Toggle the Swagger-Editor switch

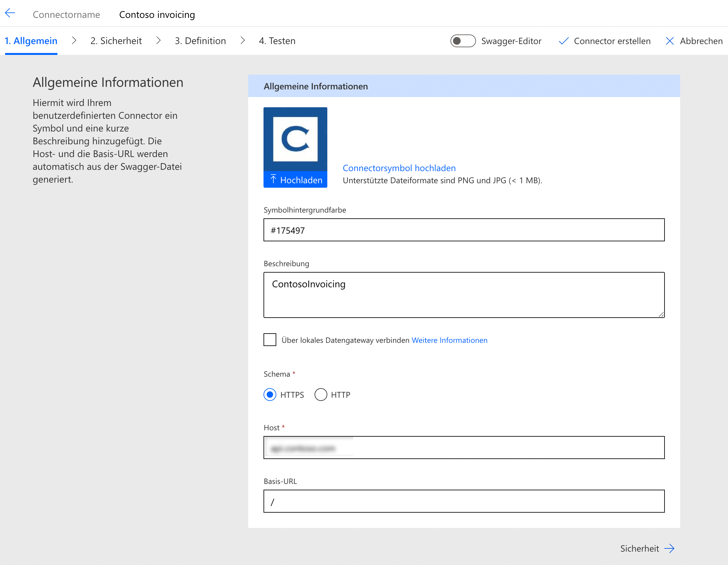tap(463, 41)
